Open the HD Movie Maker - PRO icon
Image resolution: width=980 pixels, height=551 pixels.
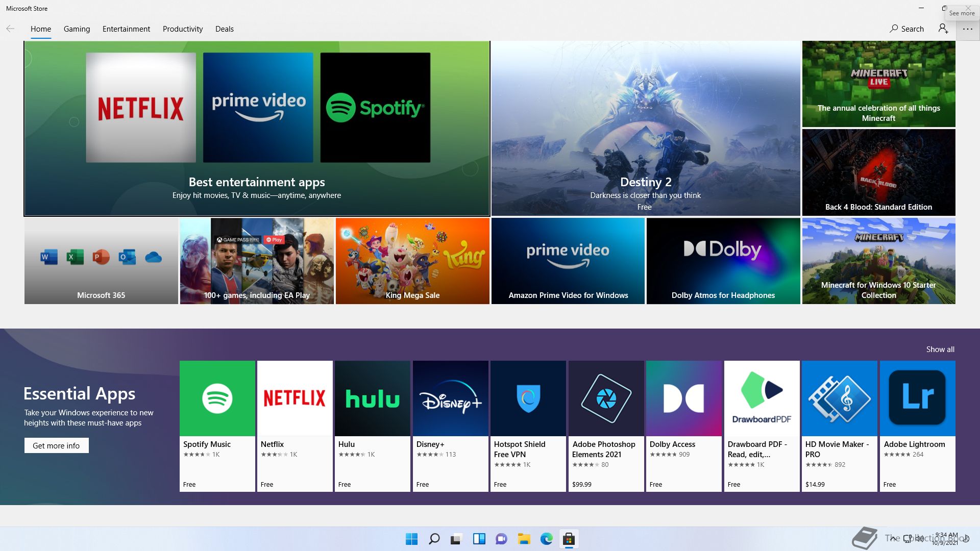pyautogui.click(x=840, y=398)
